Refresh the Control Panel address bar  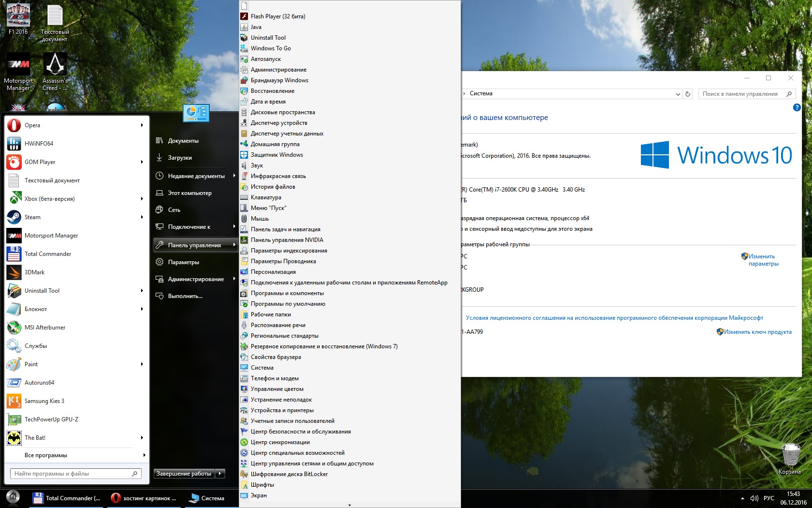(x=688, y=94)
